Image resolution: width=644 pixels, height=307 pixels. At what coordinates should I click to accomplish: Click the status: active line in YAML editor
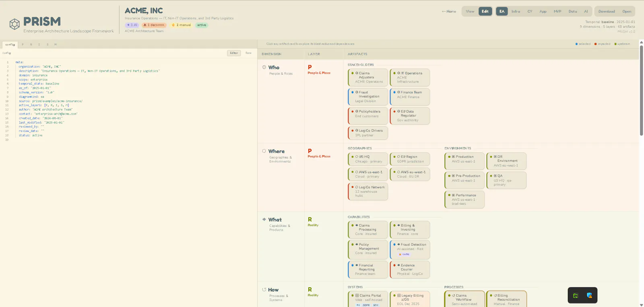pyautogui.click(x=31, y=135)
